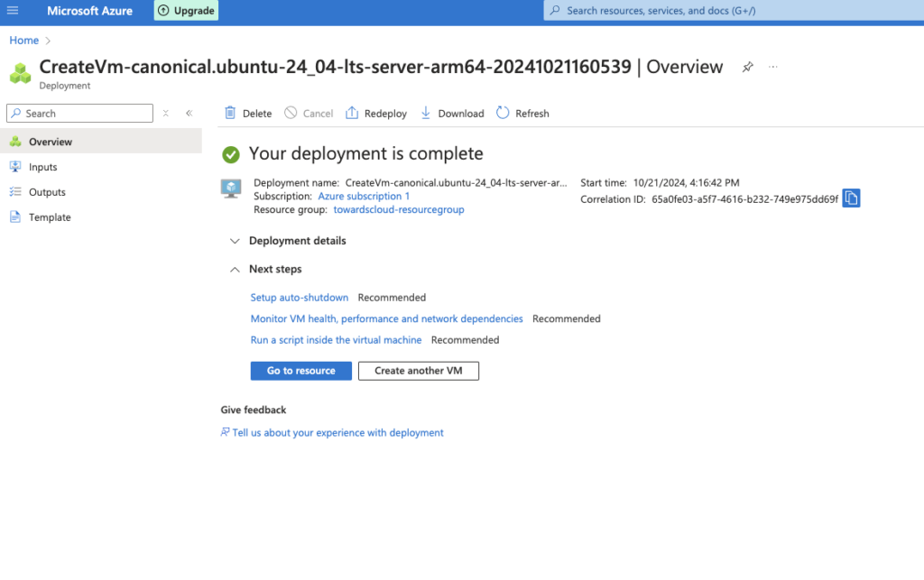Clear the sidebar search with X icon

166,113
